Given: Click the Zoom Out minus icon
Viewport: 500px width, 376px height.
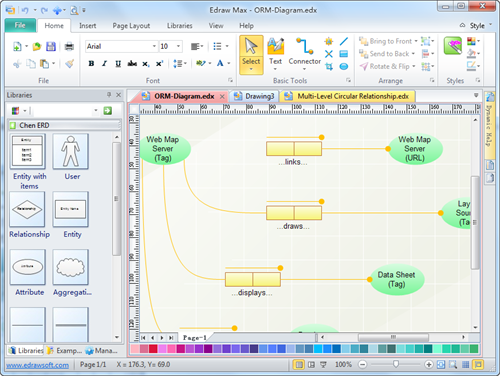Looking at the screenshot, I should (362, 364).
